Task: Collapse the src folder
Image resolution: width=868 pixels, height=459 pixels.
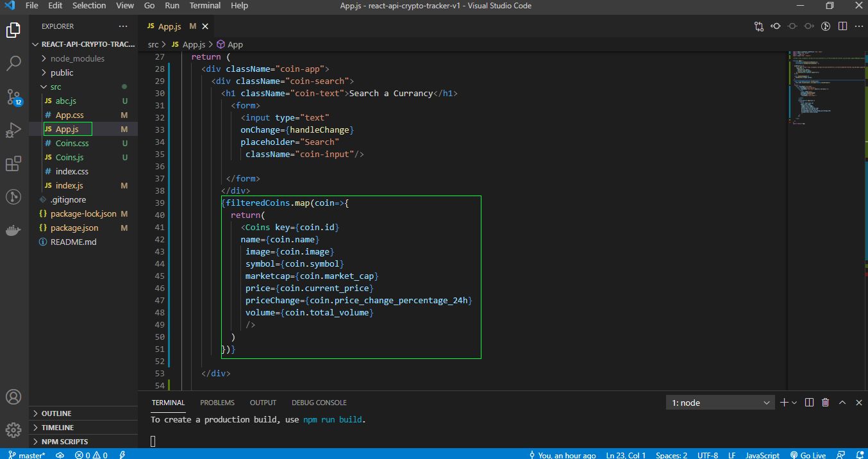Action: (x=83, y=87)
